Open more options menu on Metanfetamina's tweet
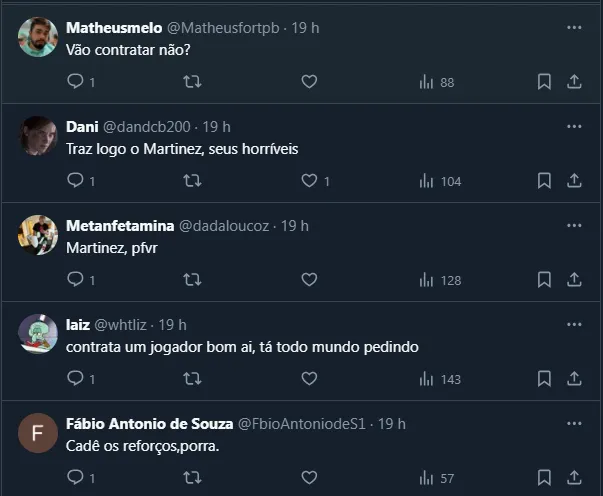 point(574,226)
